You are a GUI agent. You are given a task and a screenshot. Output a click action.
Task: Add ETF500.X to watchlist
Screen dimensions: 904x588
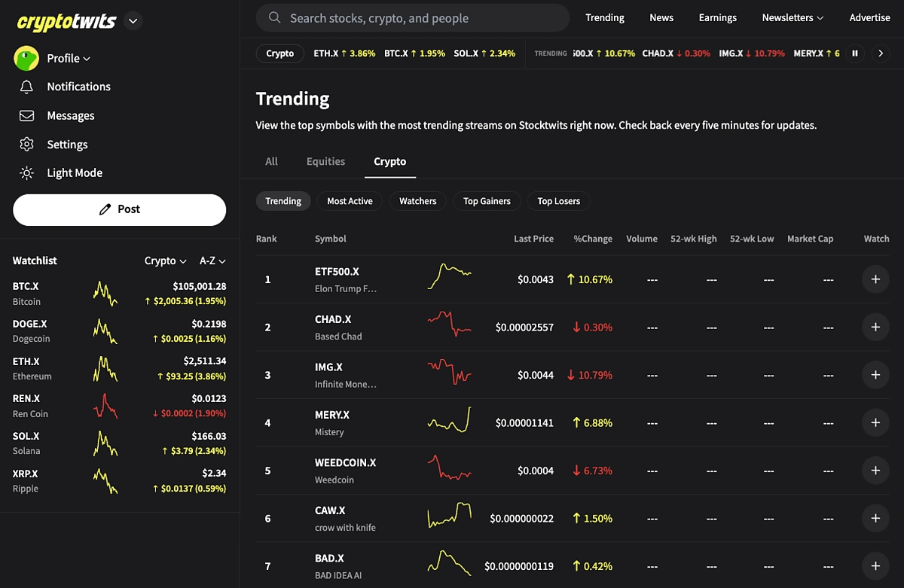[x=875, y=279]
